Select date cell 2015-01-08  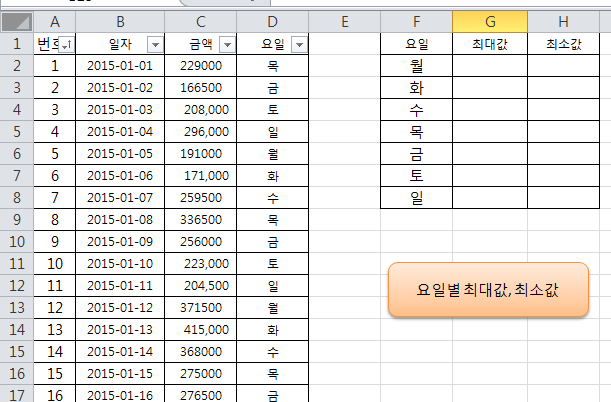120,220
